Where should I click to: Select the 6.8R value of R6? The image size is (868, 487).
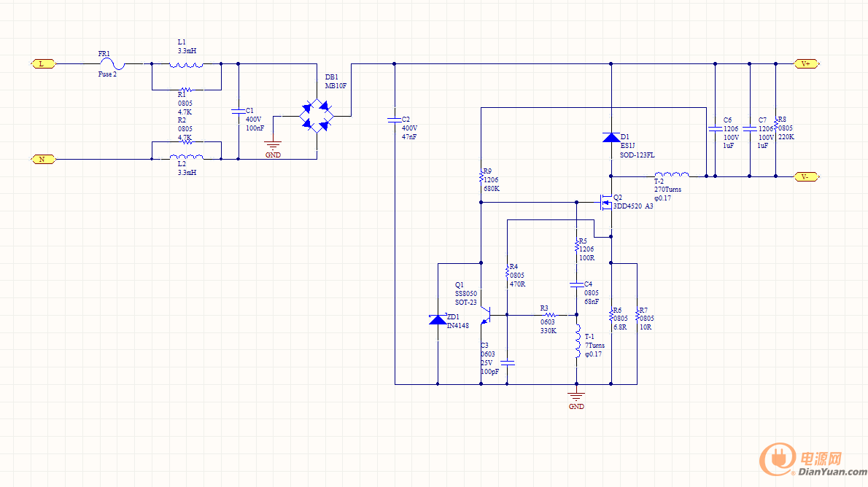click(x=620, y=327)
